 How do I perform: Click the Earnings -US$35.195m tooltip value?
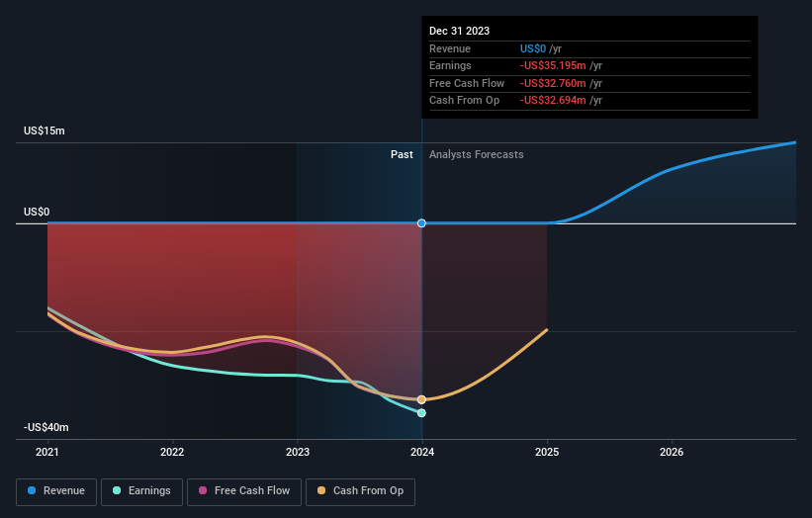tap(553, 65)
